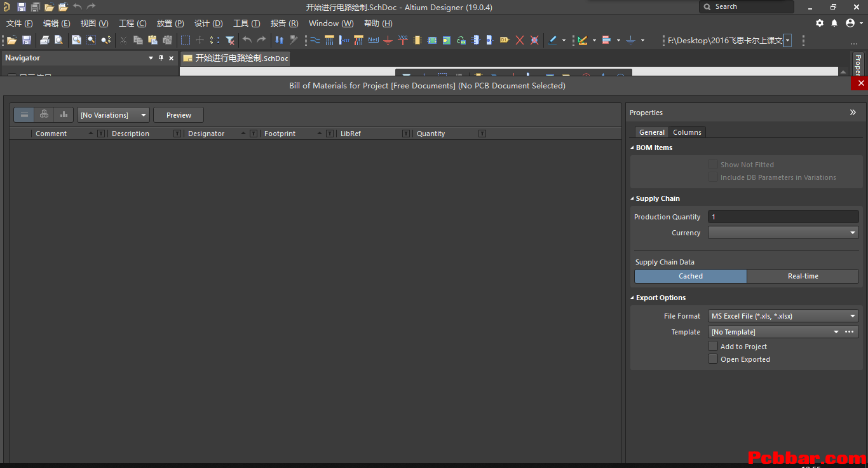Viewport: 868px width, 468px height.
Task: Enable Add to Project checkbox
Action: tap(713, 346)
